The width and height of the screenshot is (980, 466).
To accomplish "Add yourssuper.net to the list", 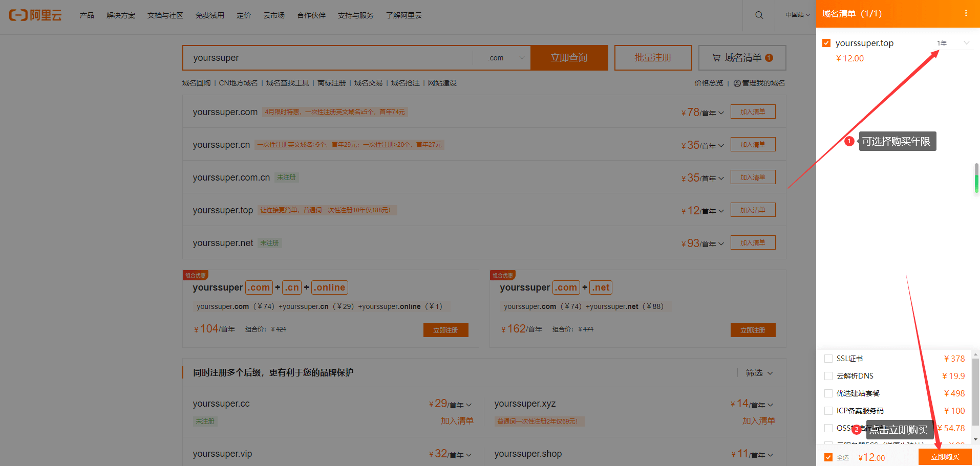I will 753,243.
